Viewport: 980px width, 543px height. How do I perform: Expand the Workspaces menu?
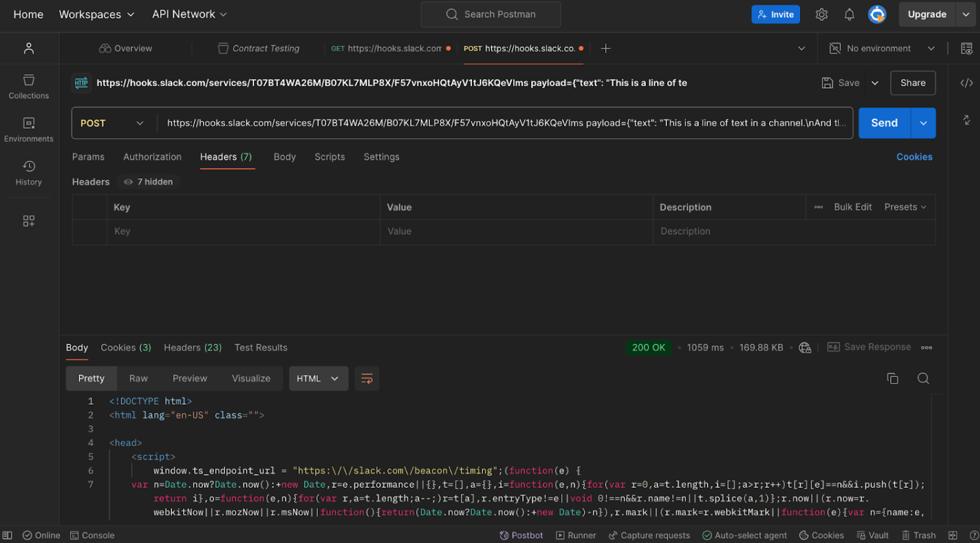96,14
